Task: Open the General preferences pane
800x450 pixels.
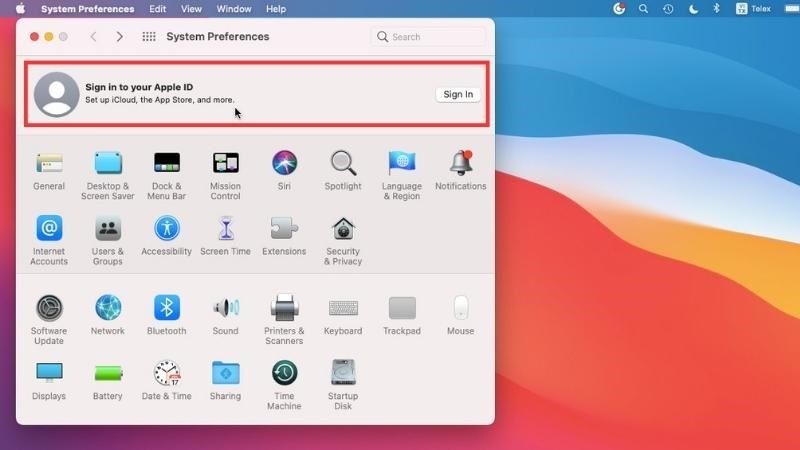Action: tap(49, 171)
